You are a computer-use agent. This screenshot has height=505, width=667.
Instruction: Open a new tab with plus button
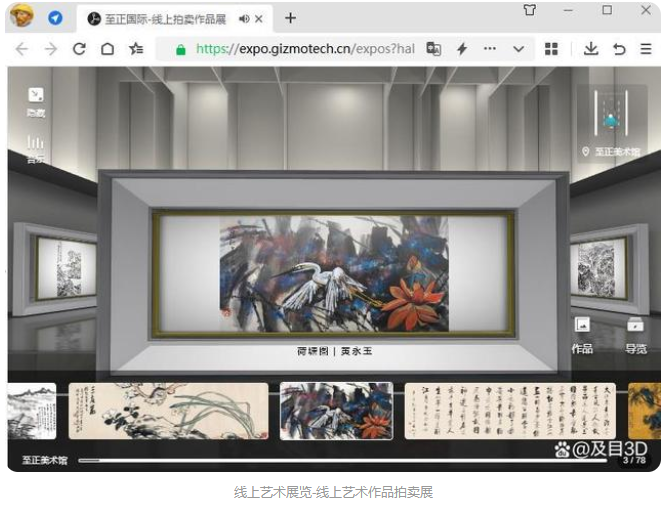tap(291, 18)
